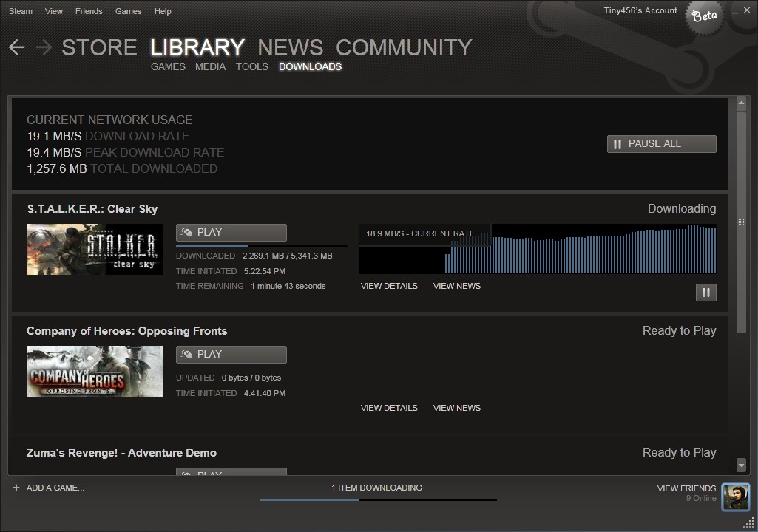Click the back navigation arrow
Viewport: 758px width, 532px height.
[16, 47]
